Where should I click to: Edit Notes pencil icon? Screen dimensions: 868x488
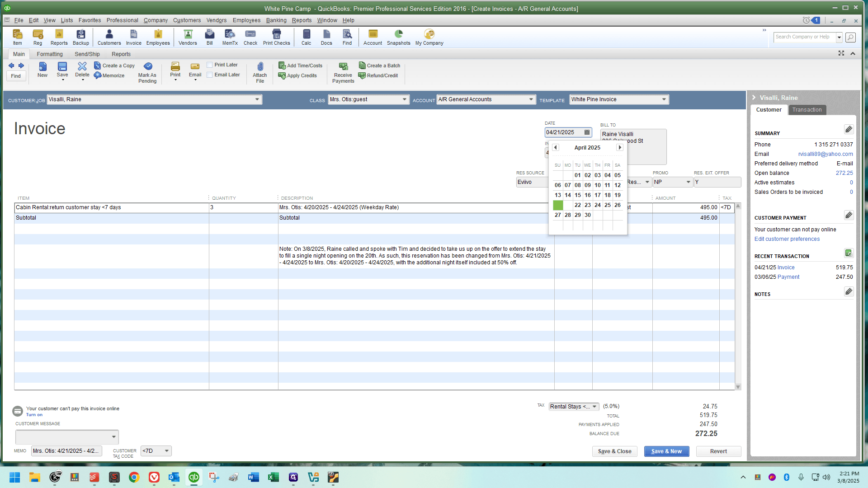[849, 291]
